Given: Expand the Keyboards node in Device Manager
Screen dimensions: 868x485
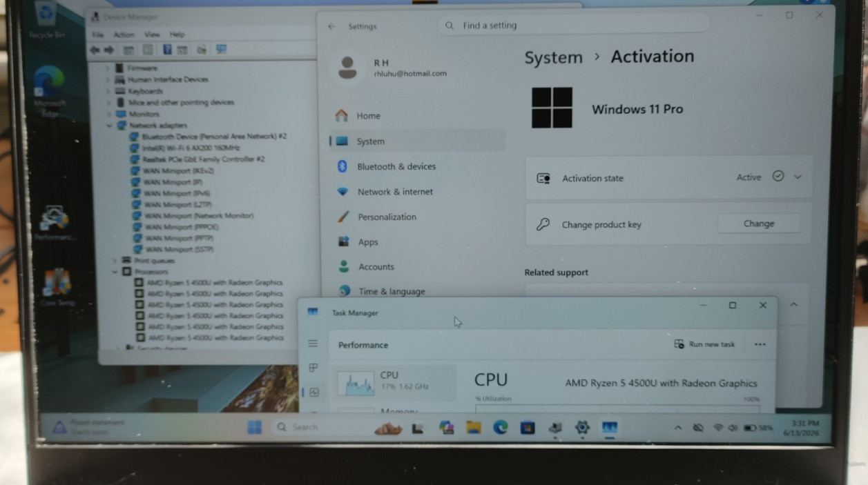Looking at the screenshot, I should pos(108,91).
